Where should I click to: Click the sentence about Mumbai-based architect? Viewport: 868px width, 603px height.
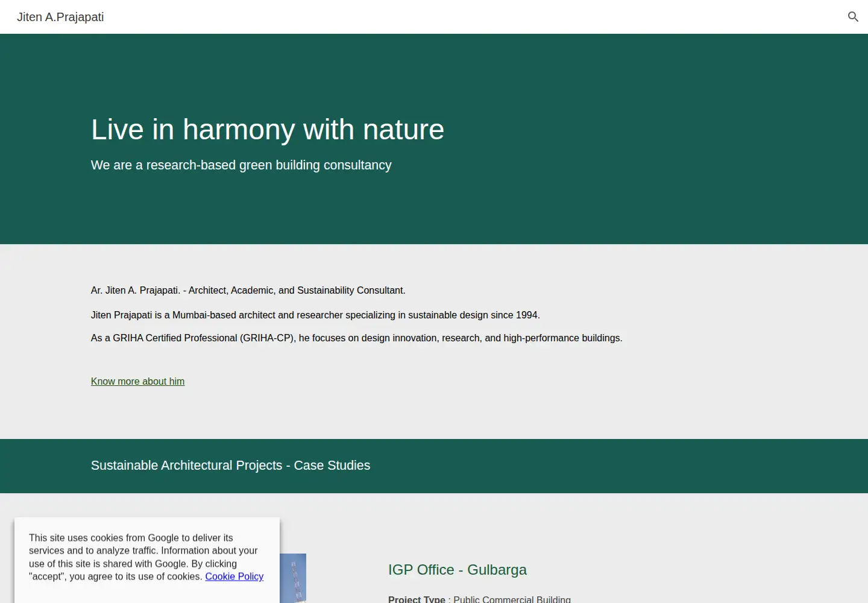pos(315,315)
